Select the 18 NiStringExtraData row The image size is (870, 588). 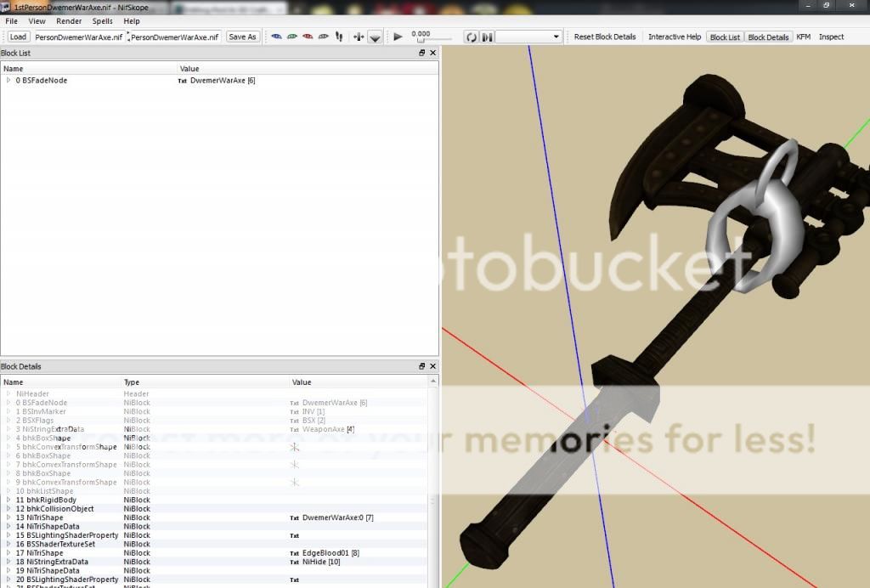click(214, 562)
